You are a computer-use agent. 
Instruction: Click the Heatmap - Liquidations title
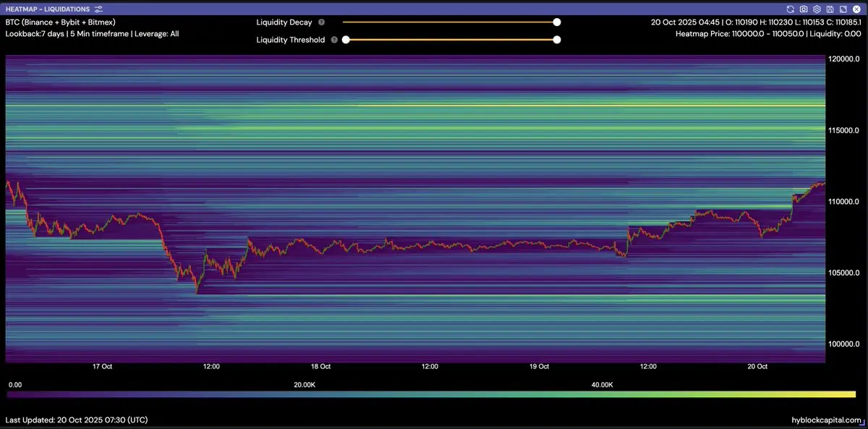click(x=48, y=9)
